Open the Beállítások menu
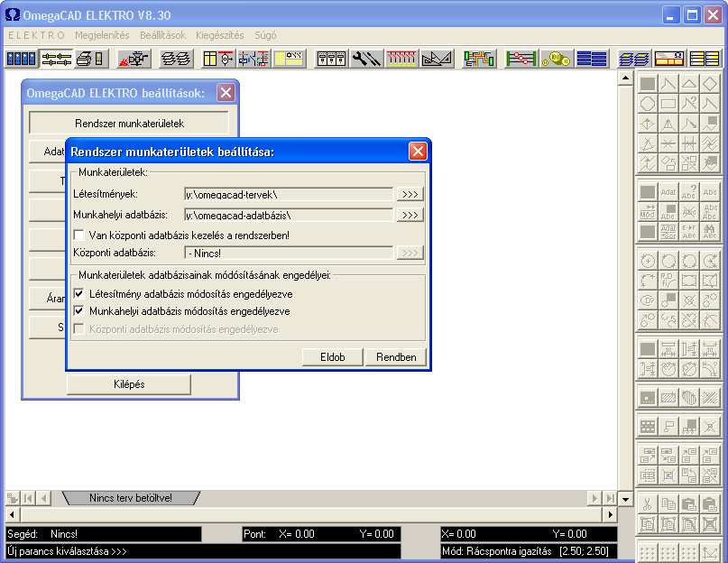The height and width of the screenshot is (563, 728). point(162,35)
